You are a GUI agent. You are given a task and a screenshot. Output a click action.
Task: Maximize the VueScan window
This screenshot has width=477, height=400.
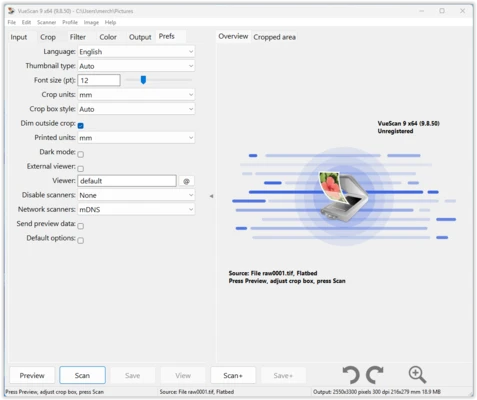point(442,11)
